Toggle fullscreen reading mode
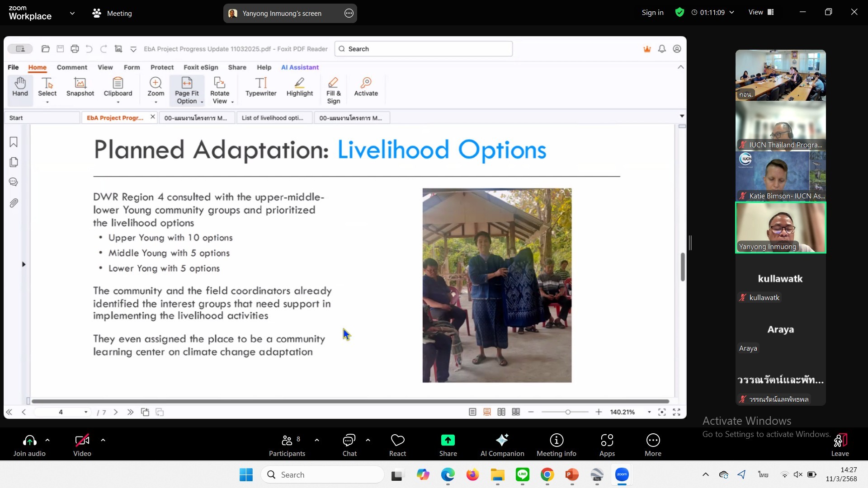 (677, 412)
